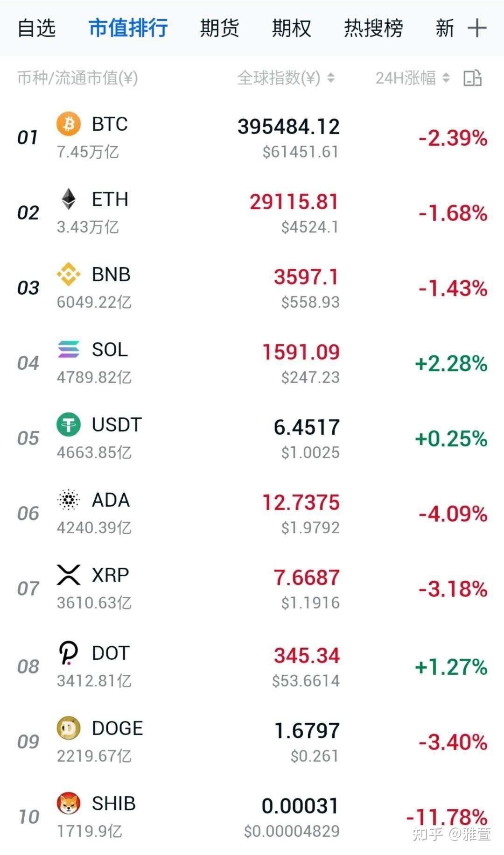
Task: Switch to the 自选 tab
Action: click(x=36, y=28)
